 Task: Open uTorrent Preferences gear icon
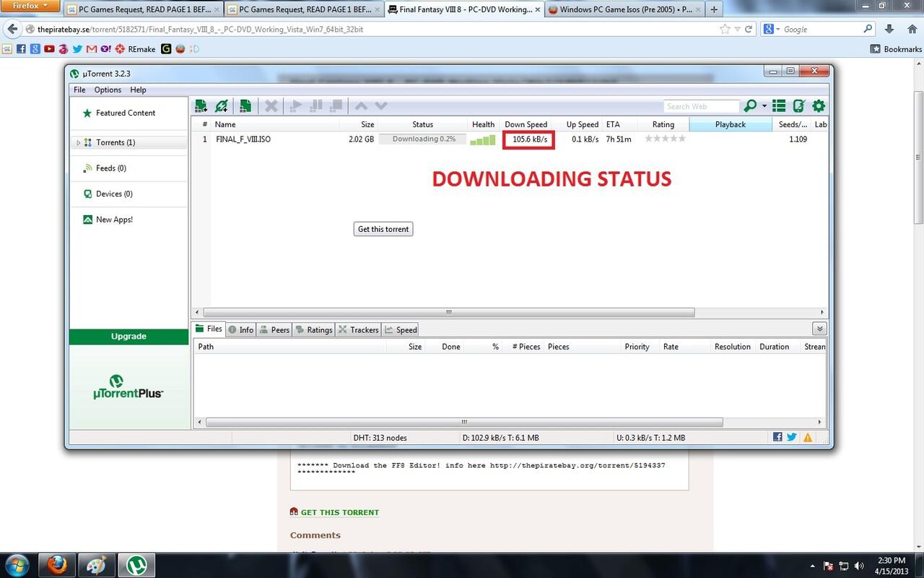819,106
